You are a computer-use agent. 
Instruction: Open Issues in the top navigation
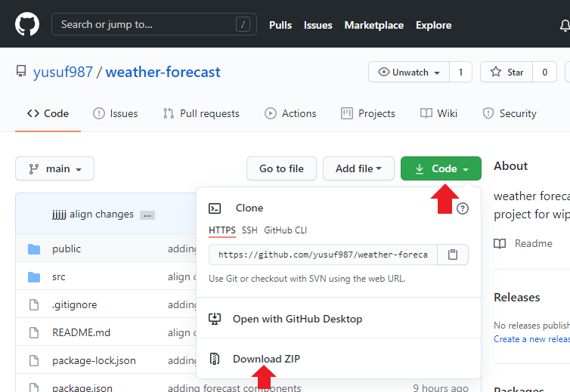[x=318, y=25]
